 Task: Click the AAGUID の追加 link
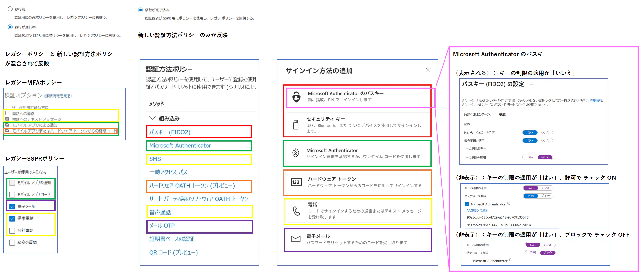477,210
